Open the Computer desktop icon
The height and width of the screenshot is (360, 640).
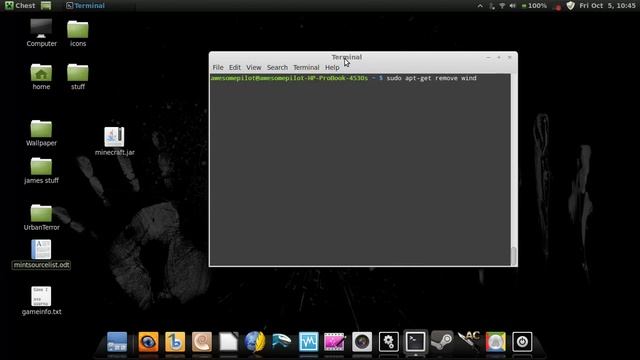click(x=41, y=33)
